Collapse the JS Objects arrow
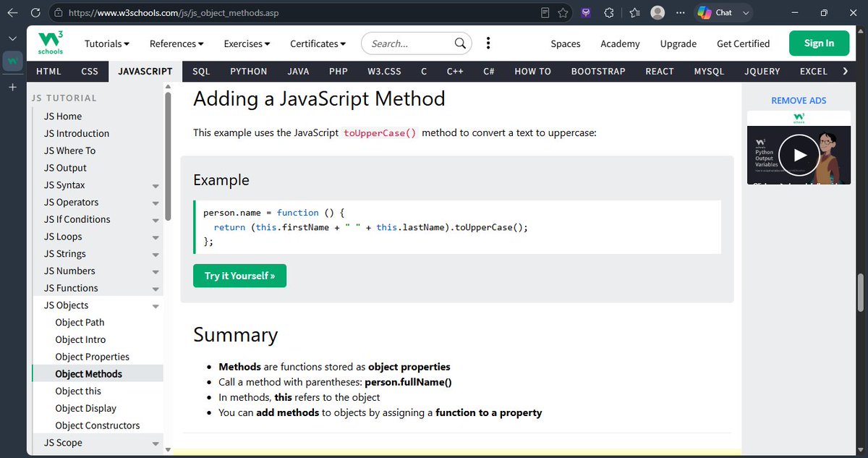868x458 pixels. click(156, 307)
